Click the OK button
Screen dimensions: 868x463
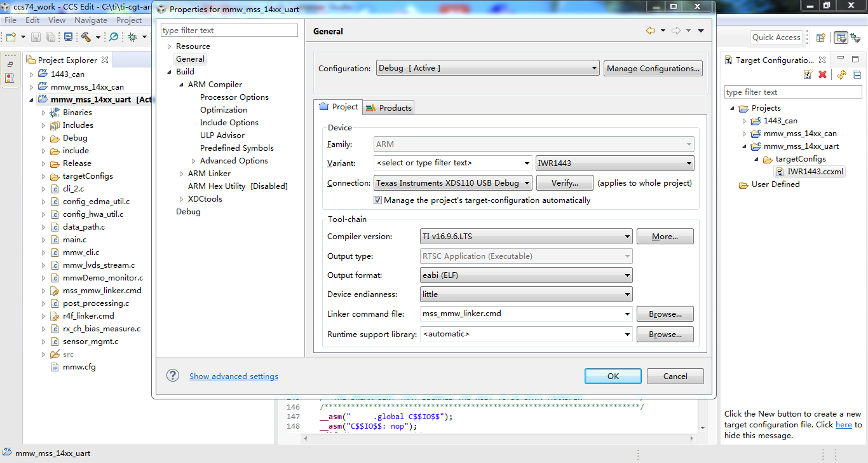[613, 376]
